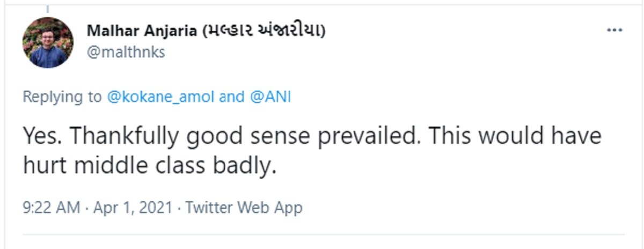Click the Gujarati script name in header

coord(264,32)
